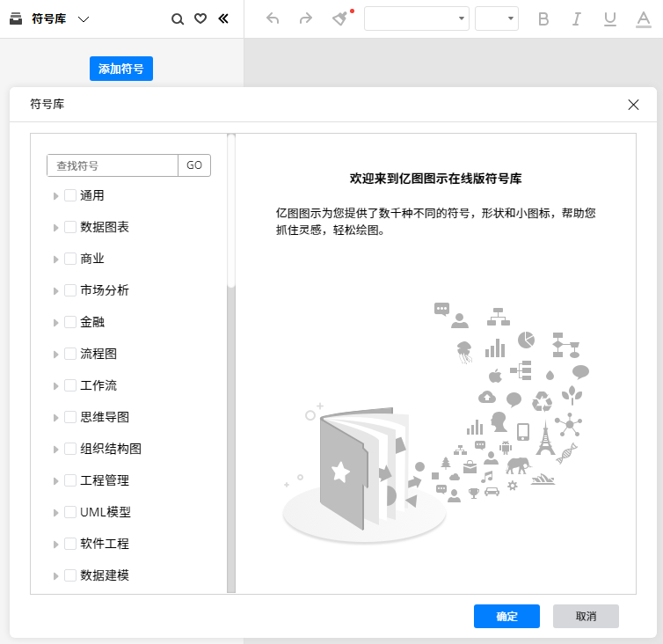The width and height of the screenshot is (663, 644).
Task: Check the 通用 category checkbox
Action: click(70, 195)
